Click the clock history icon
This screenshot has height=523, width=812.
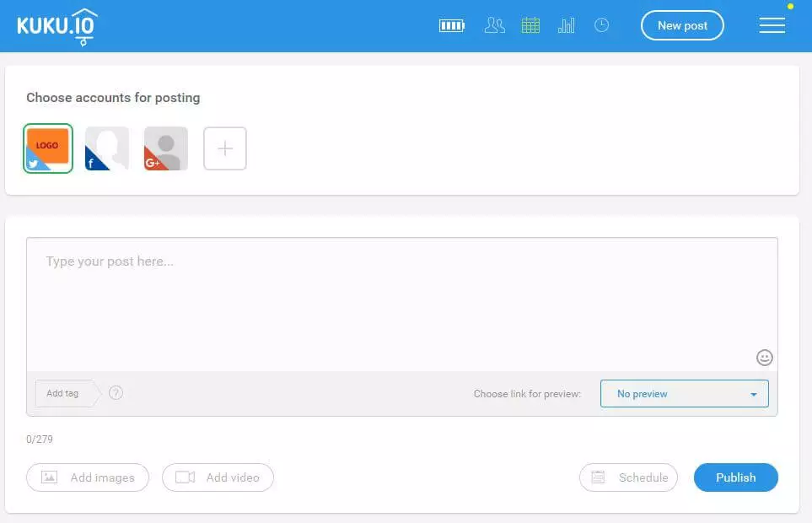tap(601, 26)
